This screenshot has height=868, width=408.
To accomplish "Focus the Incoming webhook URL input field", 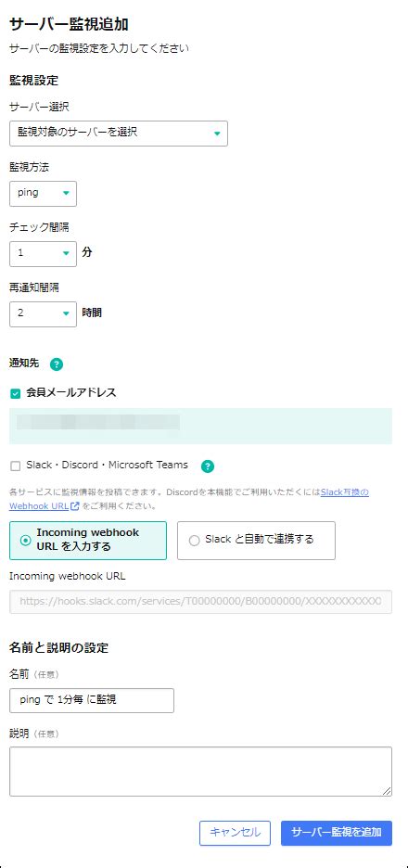I will [201, 602].
